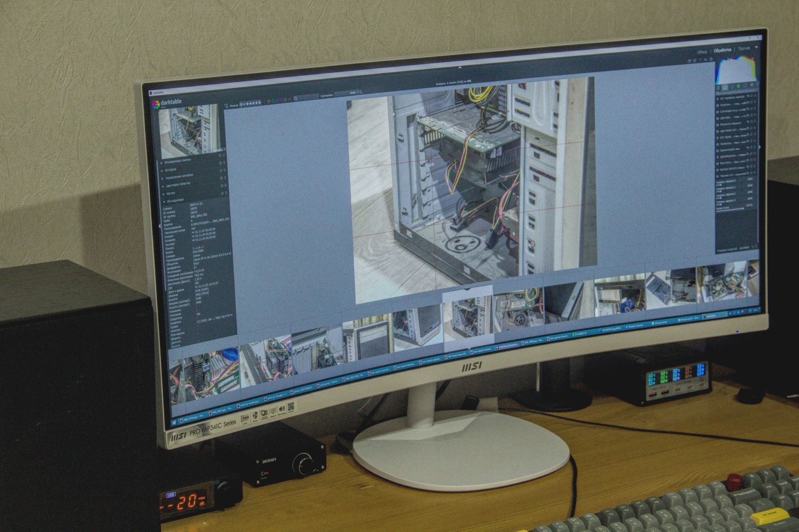Adjust the Белая точка slider

[x=730, y=209]
